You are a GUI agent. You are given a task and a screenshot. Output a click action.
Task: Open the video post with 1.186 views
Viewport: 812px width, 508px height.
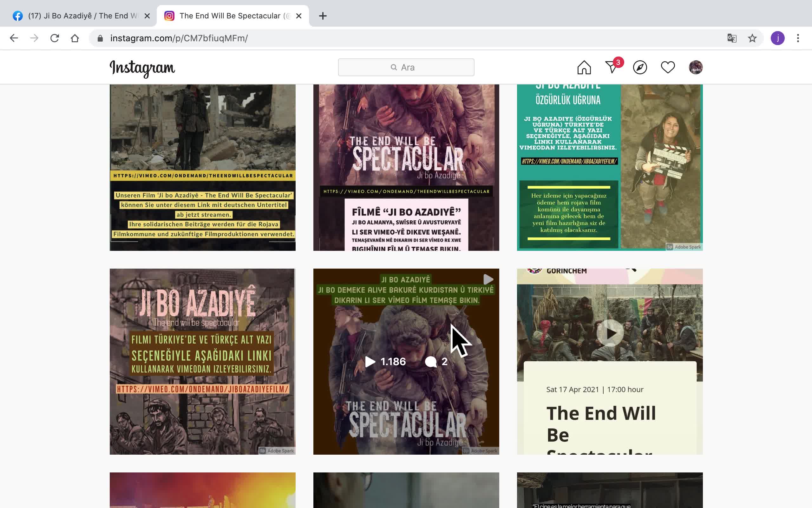point(406,362)
